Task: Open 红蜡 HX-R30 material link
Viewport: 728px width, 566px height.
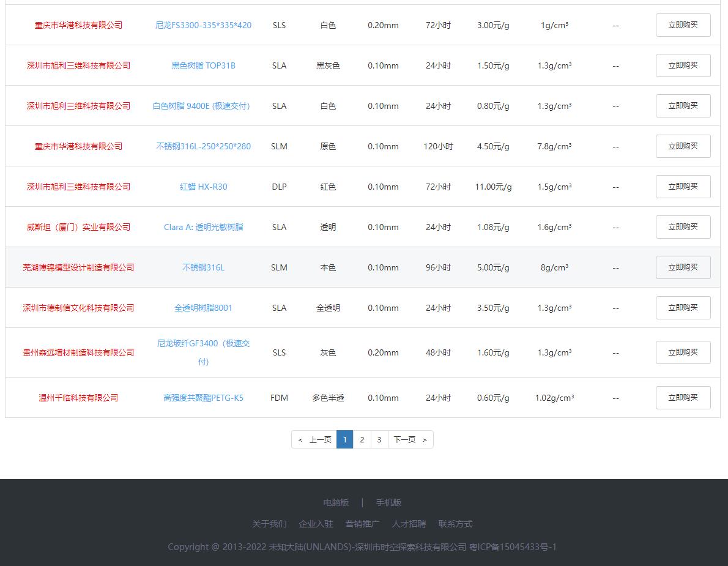Action: coord(203,187)
